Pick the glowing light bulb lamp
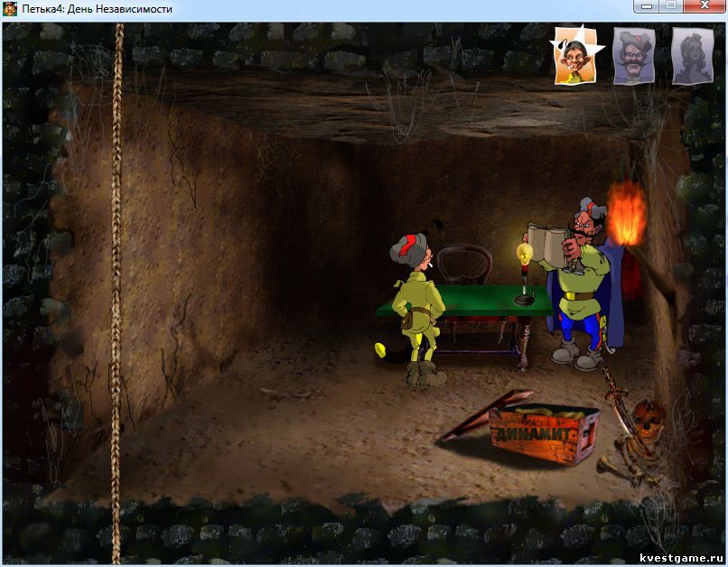Screen dimensions: 728x567 click(524, 273)
